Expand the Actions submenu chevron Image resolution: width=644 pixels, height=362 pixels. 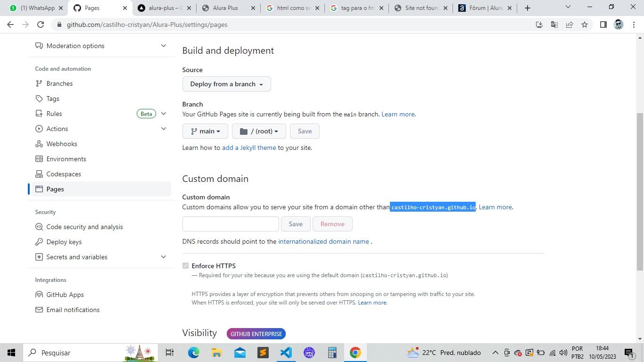(164, 129)
